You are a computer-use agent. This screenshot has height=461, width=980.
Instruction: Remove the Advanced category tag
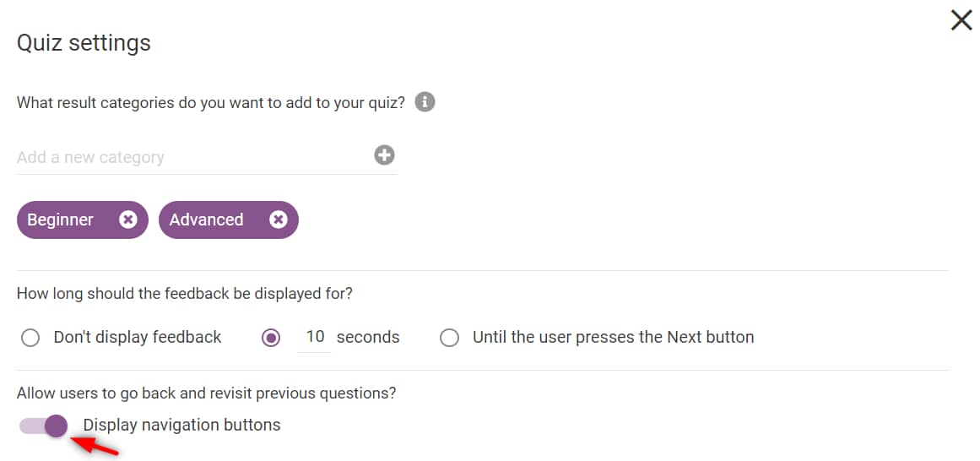click(x=278, y=220)
